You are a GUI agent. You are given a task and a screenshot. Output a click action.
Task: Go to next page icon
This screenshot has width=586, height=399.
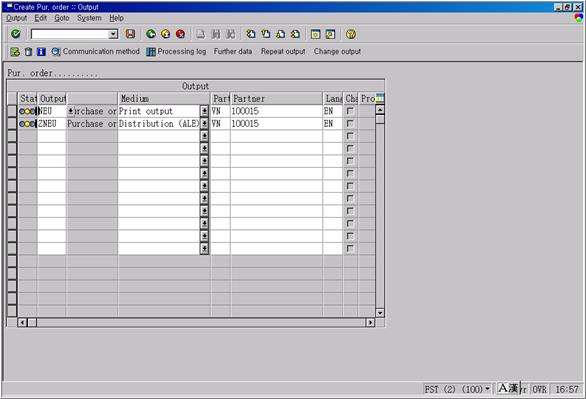(280, 34)
